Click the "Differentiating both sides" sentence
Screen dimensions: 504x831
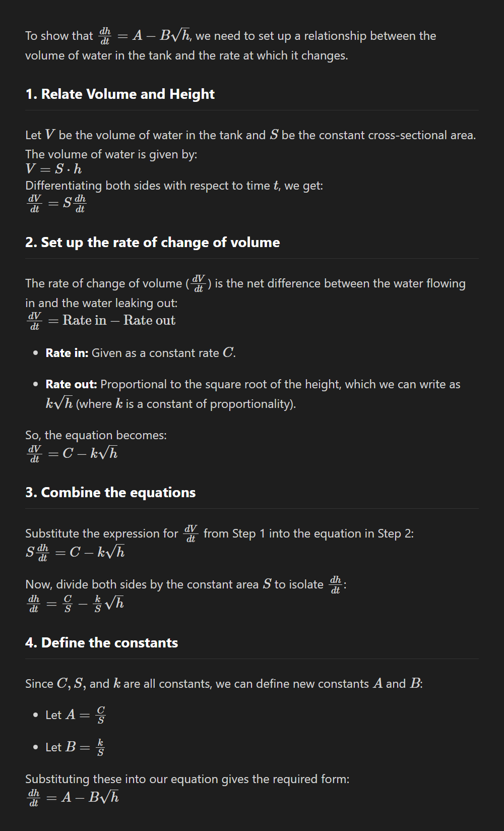click(174, 186)
